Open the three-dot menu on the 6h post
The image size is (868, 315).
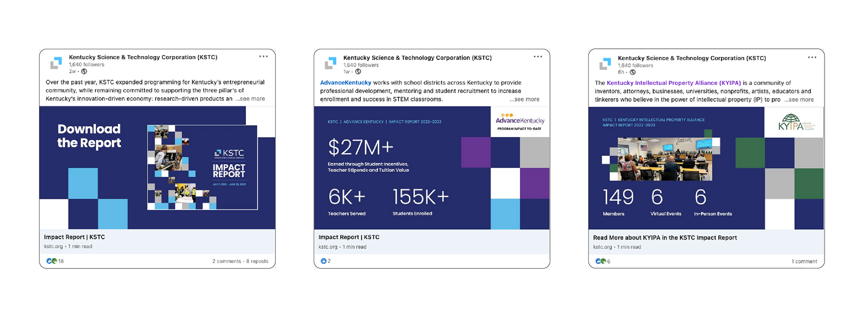point(812,57)
